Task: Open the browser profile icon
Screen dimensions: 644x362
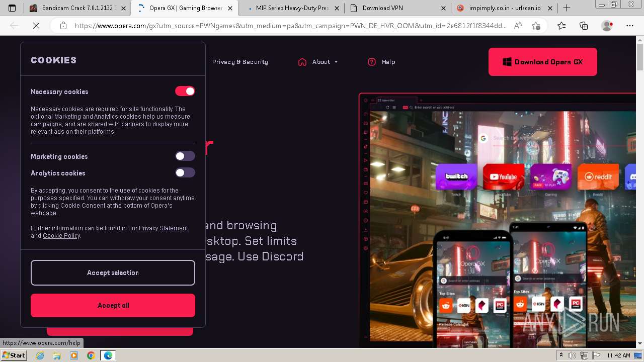Action: click(607, 26)
